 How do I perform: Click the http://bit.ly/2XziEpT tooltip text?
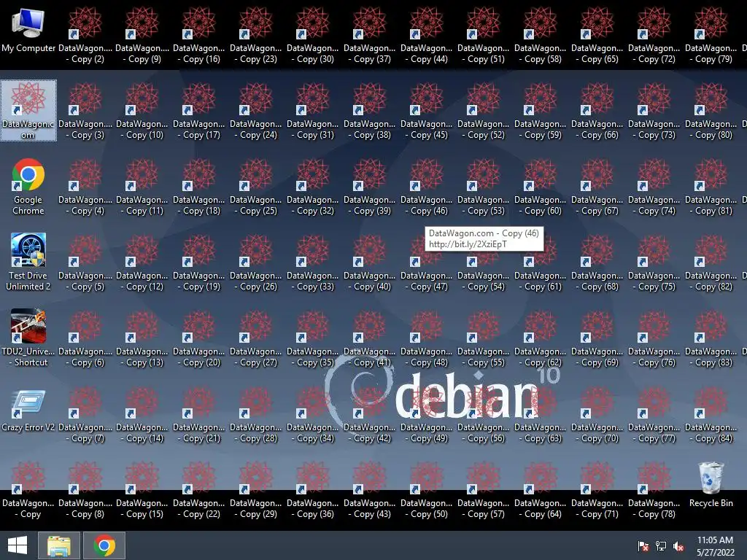pyautogui.click(x=468, y=244)
